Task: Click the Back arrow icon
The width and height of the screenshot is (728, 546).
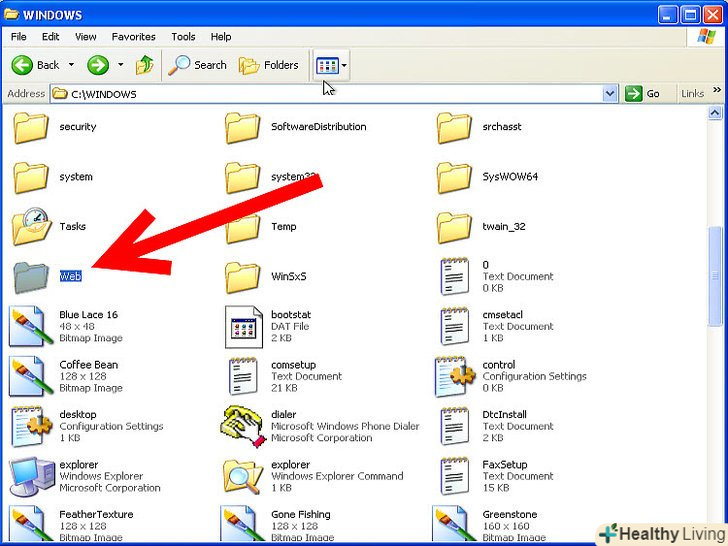Action: point(22,65)
